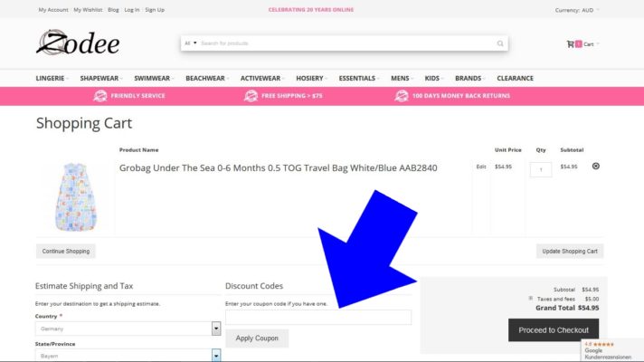644x362 pixels.
Task: Focus the coupon code input field
Action: tap(318, 318)
